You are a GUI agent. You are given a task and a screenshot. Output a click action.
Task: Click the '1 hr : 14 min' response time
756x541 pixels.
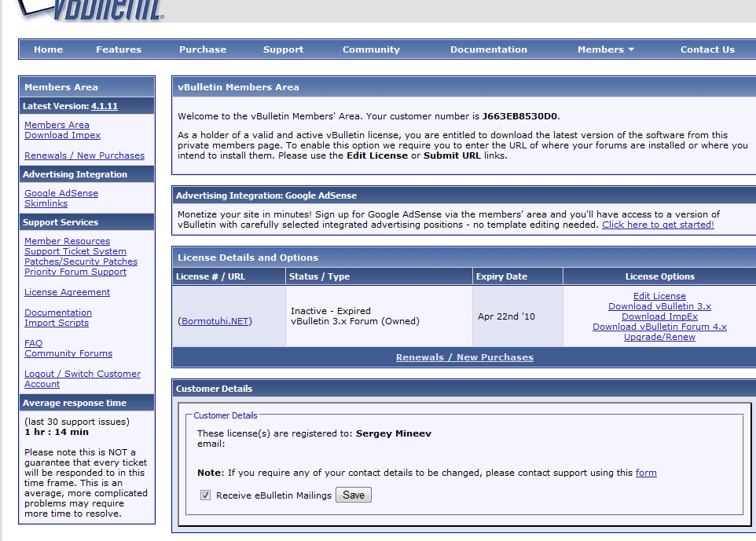[57, 432]
